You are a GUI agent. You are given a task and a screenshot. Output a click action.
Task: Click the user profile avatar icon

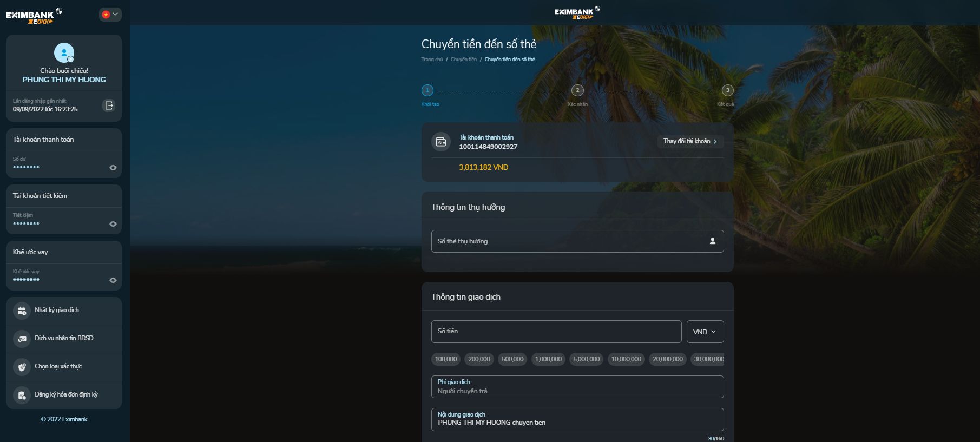click(x=64, y=53)
